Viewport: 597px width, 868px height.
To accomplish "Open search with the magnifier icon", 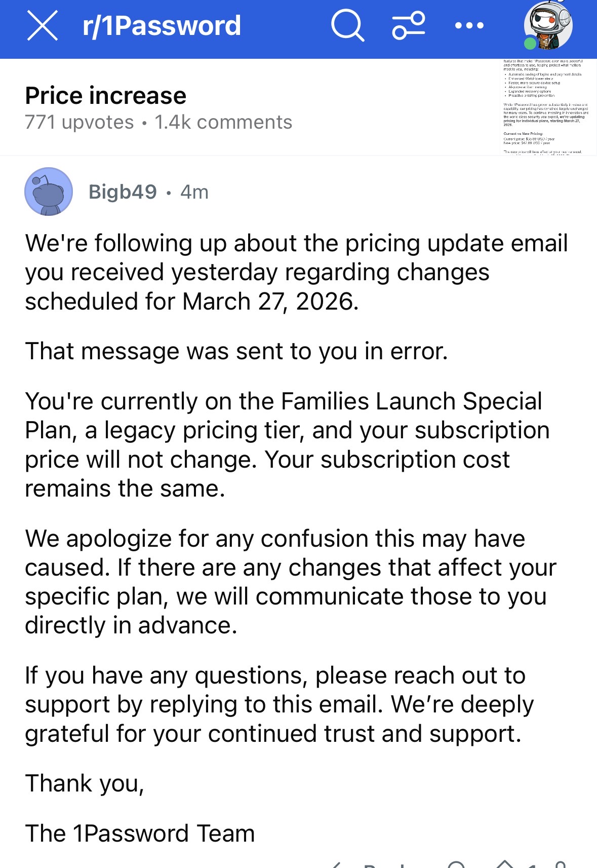I will 347,25.
